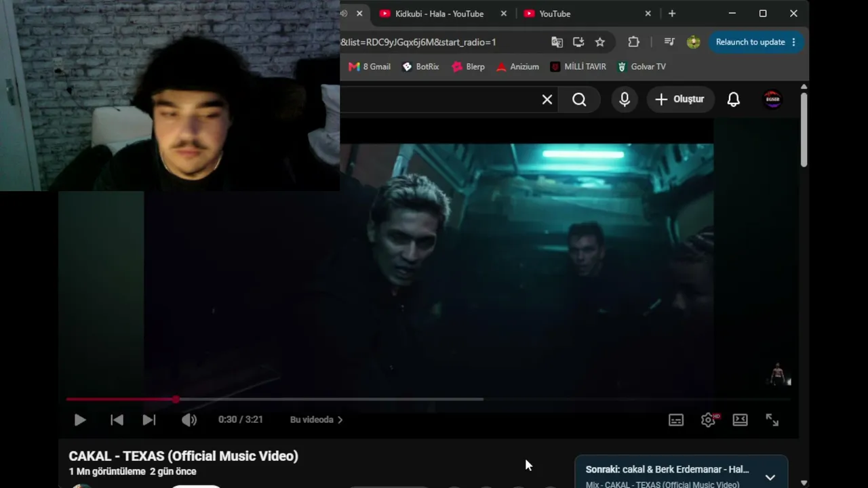Expand the 'Sonraki' up-next playlist panel
The image size is (868, 488).
pos(770,477)
